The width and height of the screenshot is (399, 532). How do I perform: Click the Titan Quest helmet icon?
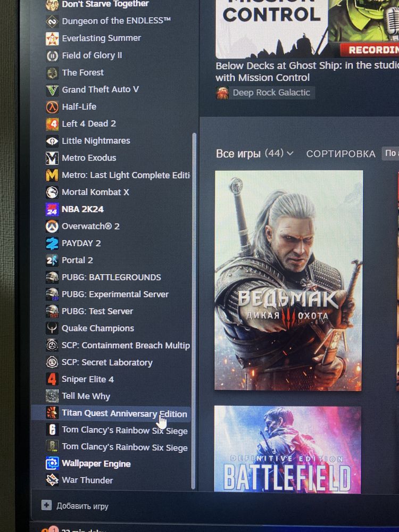[x=52, y=413]
